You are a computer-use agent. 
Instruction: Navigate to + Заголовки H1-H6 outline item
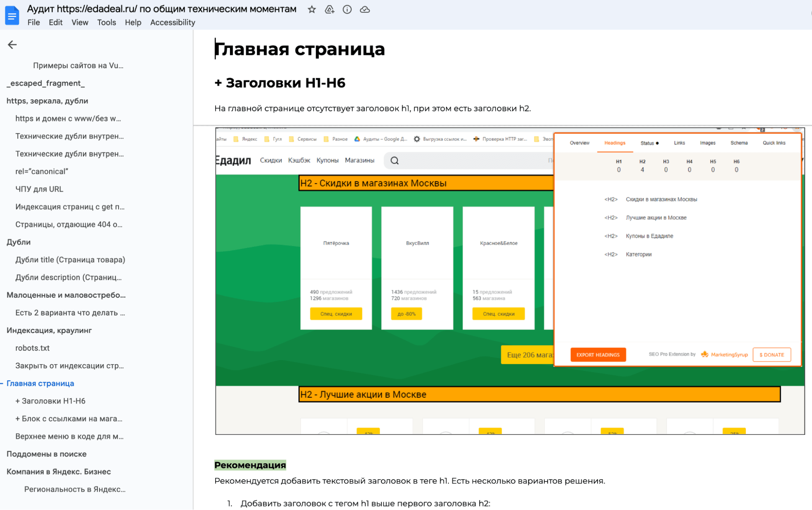pyautogui.click(x=50, y=401)
